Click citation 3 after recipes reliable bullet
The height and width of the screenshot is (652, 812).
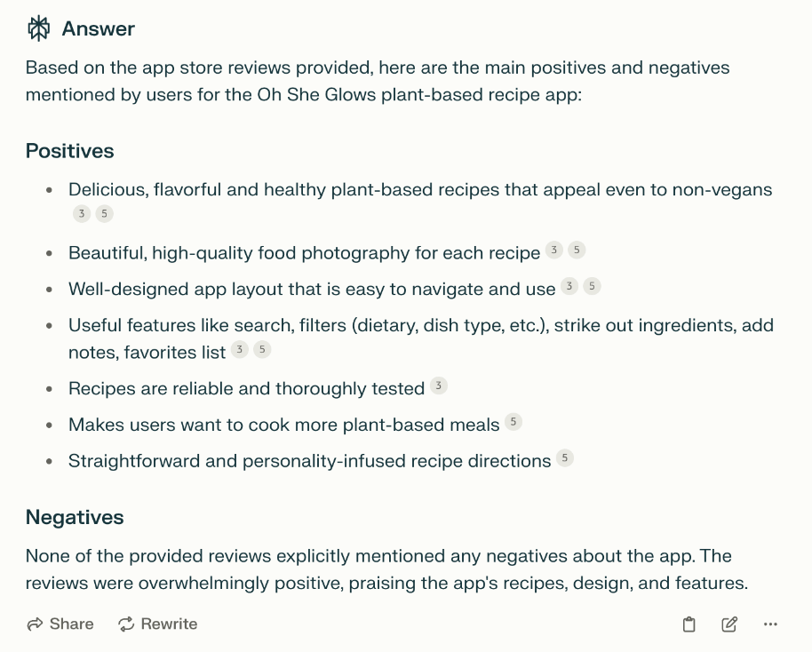pos(436,386)
